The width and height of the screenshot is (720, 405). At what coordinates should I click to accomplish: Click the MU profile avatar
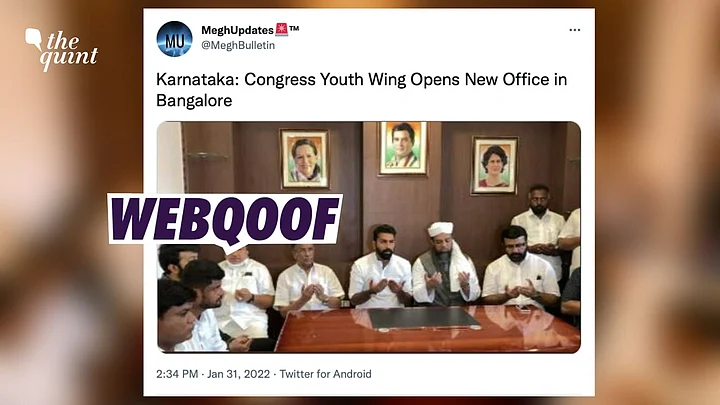(174, 39)
